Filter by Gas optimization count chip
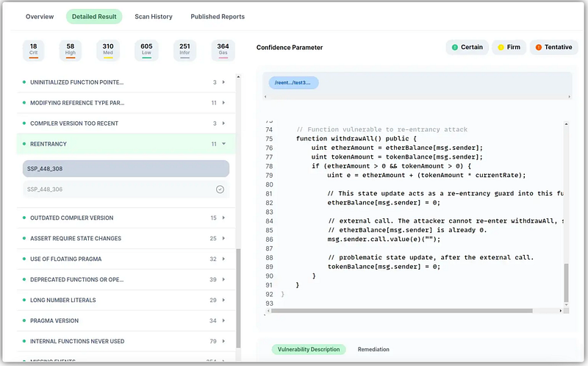The image size is (588, 366). [223, 49]
